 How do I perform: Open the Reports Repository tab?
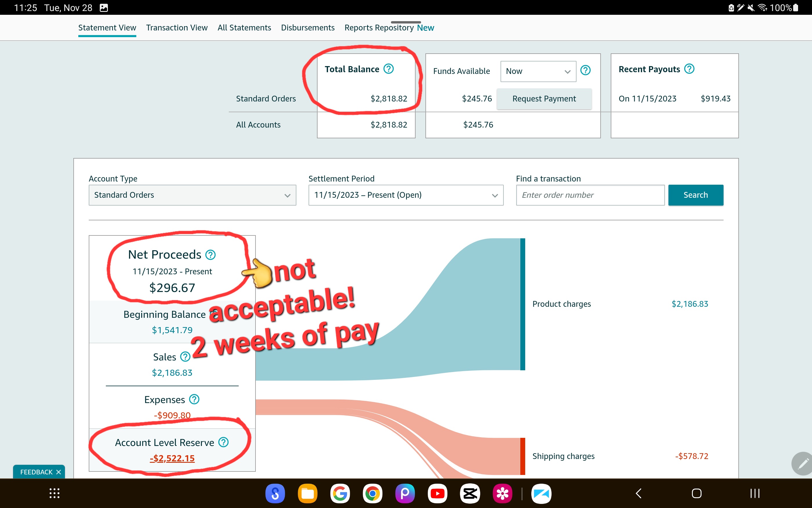[379, 28]
